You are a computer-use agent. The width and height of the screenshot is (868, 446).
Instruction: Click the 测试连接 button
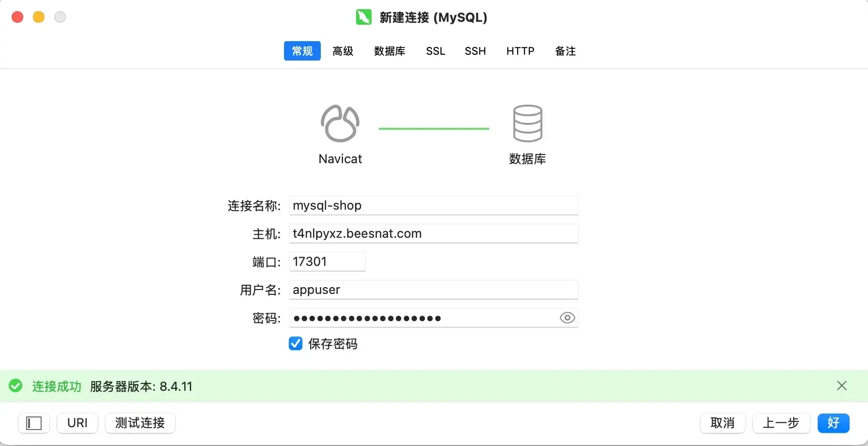pos(140,423)
